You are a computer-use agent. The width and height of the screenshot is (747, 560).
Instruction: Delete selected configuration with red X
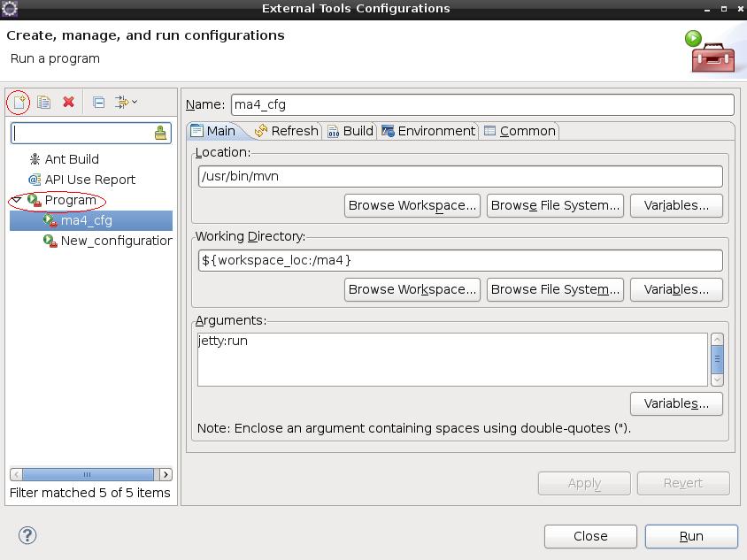68,103
